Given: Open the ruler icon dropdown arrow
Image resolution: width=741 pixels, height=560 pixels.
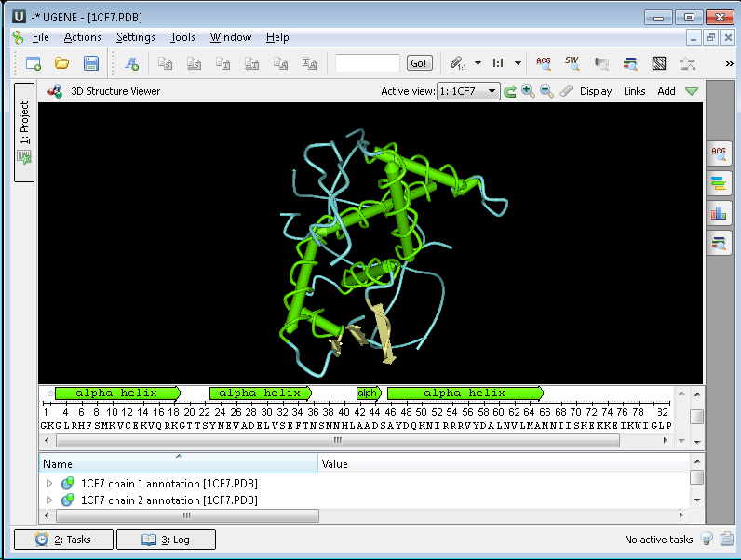Looking at the screenshot, I should (478, 63).
